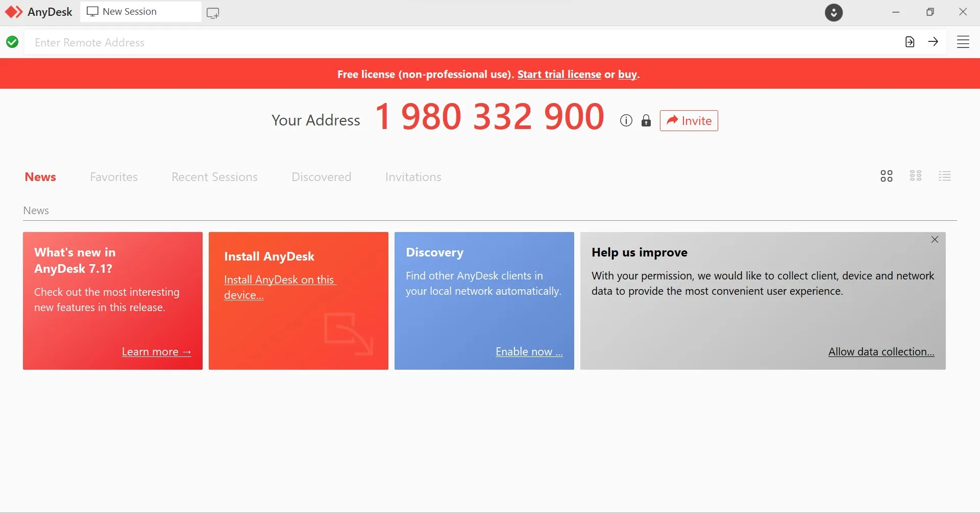
Task: Open the hamburger main menu
Action: pyautogui.click(x=964, y=42)
